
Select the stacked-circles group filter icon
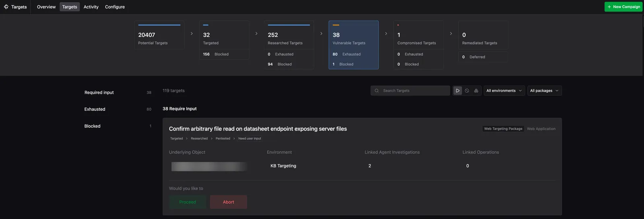pos(476,91)
